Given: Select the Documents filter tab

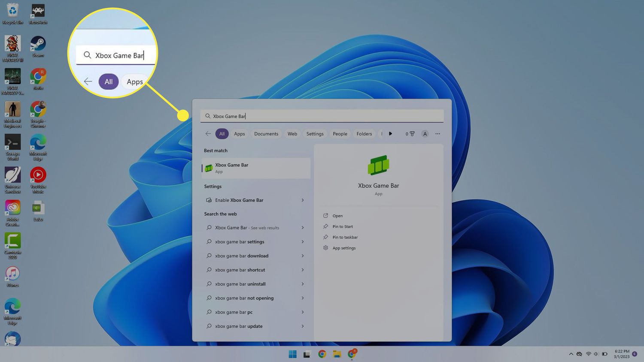Looking at the screenshot, I should [266, 134].
